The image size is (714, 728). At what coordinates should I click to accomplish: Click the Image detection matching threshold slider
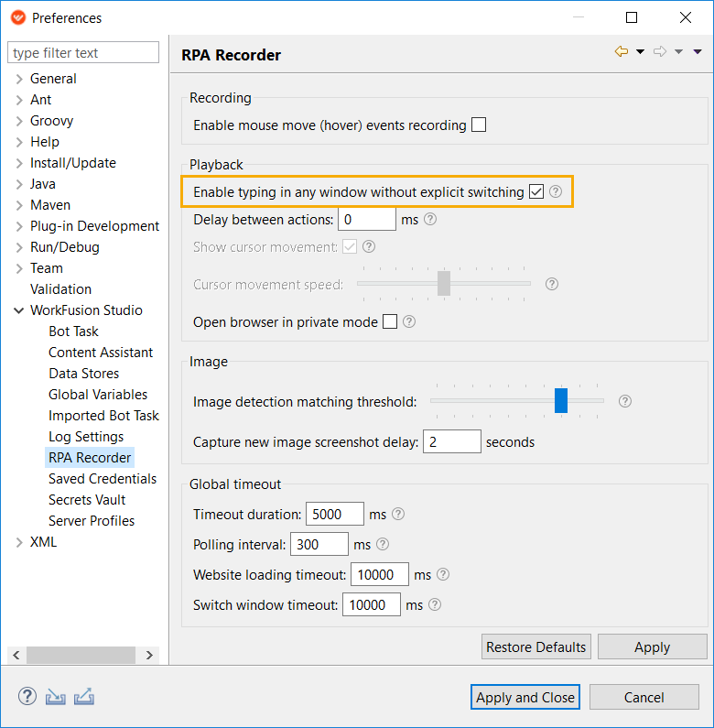pos(516,401)
